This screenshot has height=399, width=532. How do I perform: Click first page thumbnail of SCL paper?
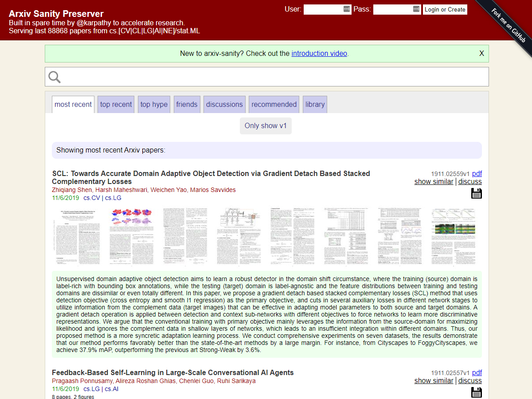pyautogui.click(x=76, y=236)
